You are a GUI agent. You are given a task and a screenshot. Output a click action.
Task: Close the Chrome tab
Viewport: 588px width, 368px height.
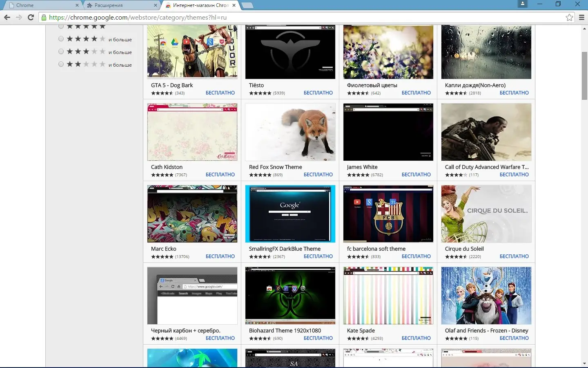tap(77, 5)
